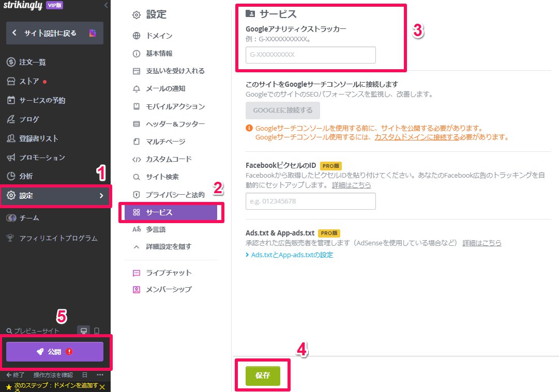Click the info icon for 基本情報

click(x=137, y=53)
